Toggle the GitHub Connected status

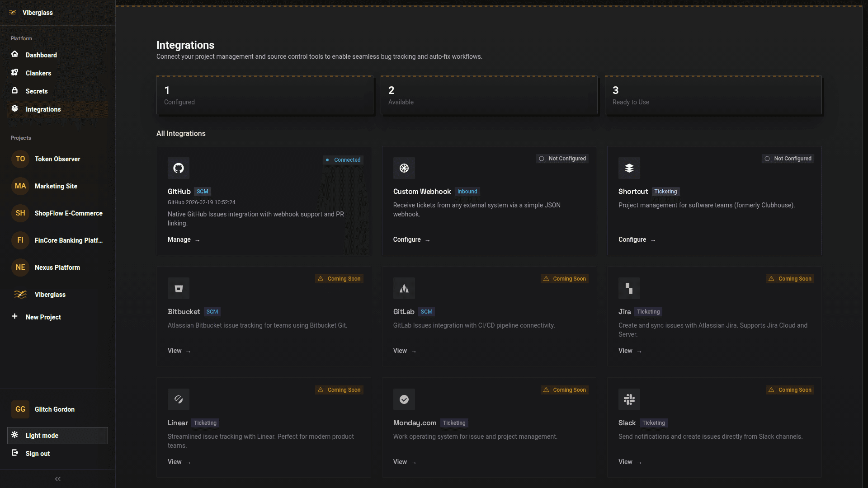(343, 160)
